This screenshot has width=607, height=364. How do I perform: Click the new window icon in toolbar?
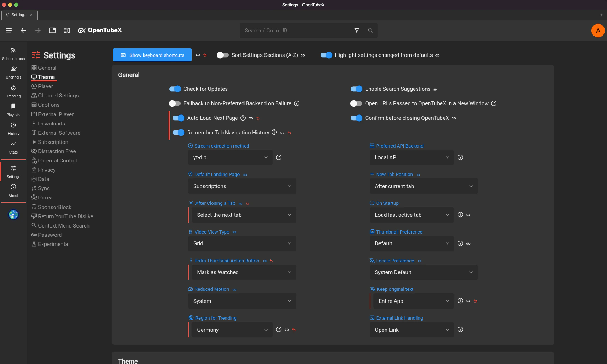point(52,31)
